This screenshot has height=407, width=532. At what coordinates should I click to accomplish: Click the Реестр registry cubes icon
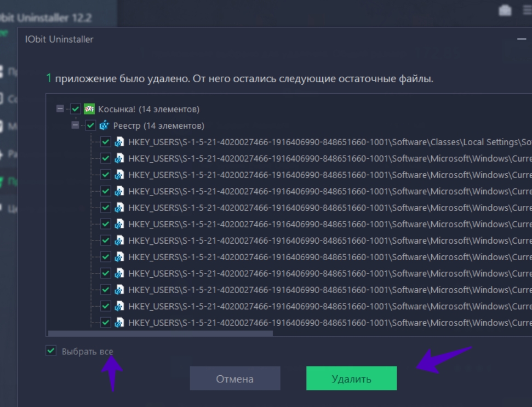tap(104, 125)
